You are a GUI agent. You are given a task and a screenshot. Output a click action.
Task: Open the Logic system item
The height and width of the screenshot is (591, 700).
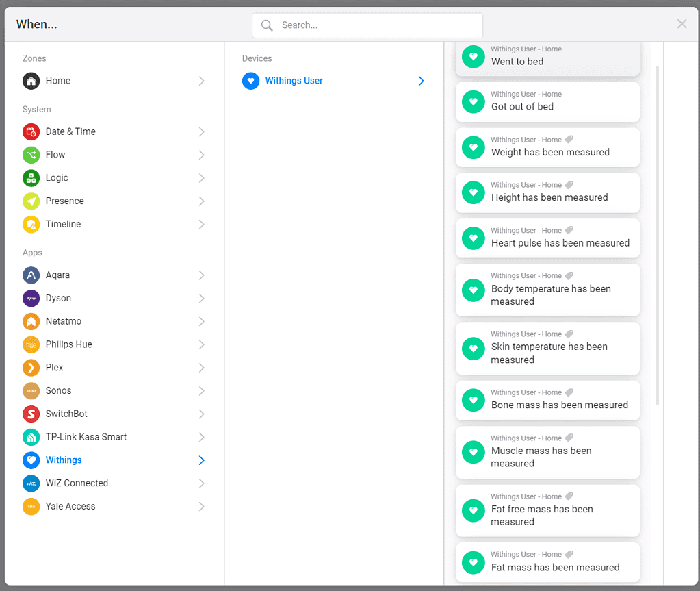pyautogui.click(x=57, y=178)
